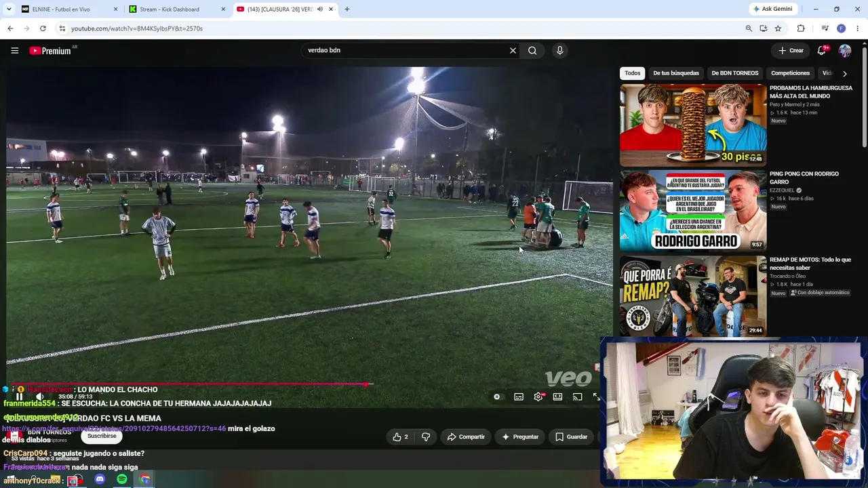Open the Chrome profile avatar

(x=842, y=28)
